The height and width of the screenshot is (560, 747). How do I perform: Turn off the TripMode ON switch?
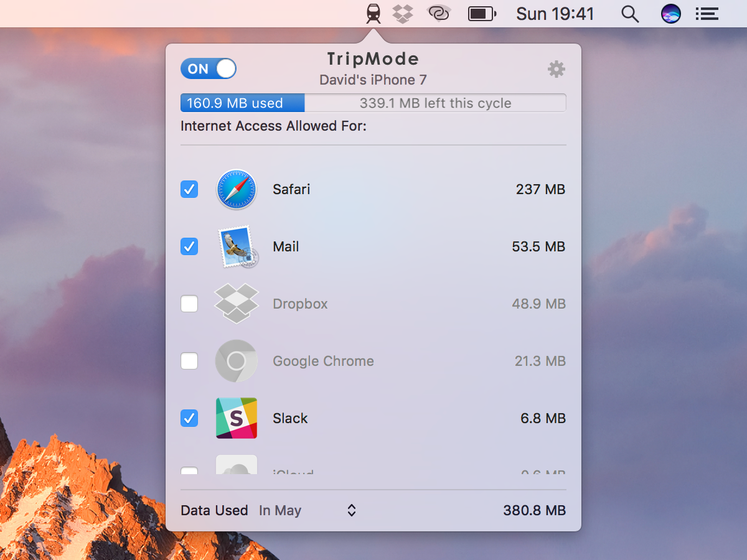click(x=209, y=69)
